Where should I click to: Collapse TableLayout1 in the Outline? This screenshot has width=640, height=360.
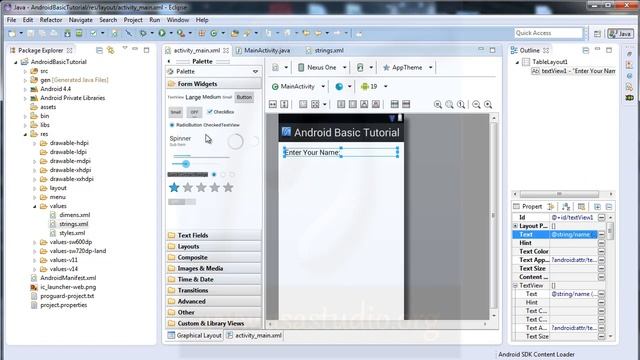point(517,62)
